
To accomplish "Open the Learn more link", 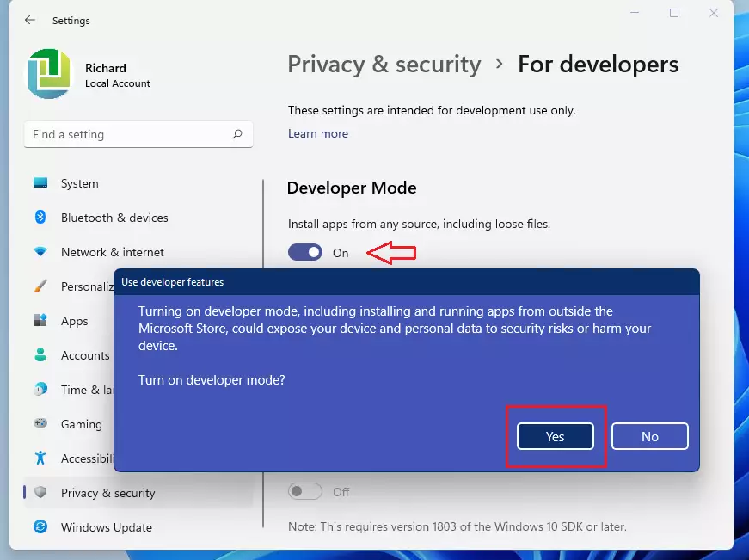I will pos(318,134).
